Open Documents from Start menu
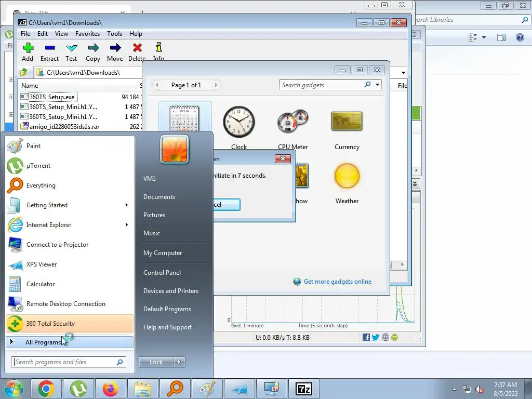This screenshot has height=399, width=532. 159,197
